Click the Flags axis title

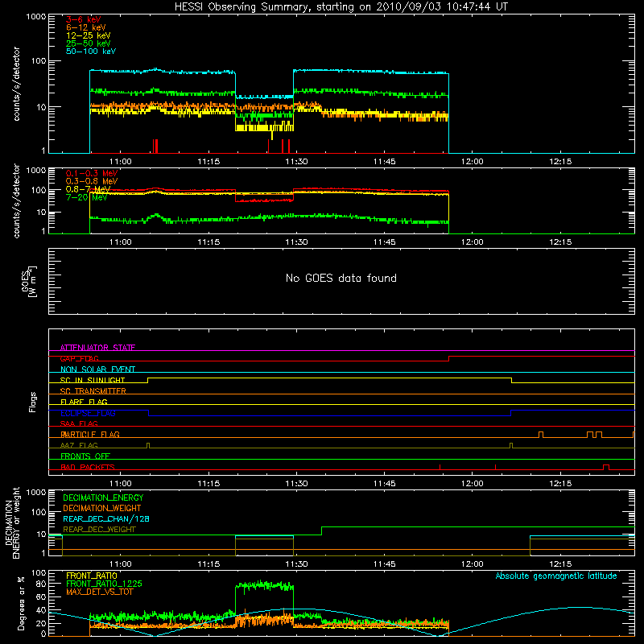(32, 402)
